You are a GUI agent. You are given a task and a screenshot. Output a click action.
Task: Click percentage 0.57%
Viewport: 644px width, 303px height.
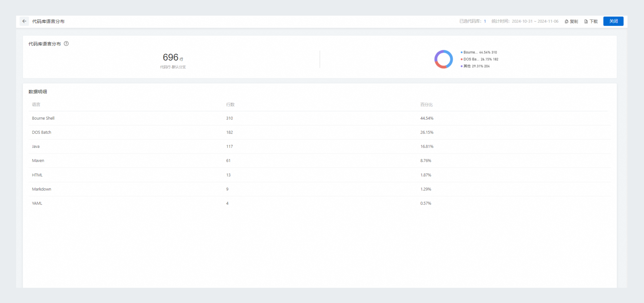coord(426,203)
